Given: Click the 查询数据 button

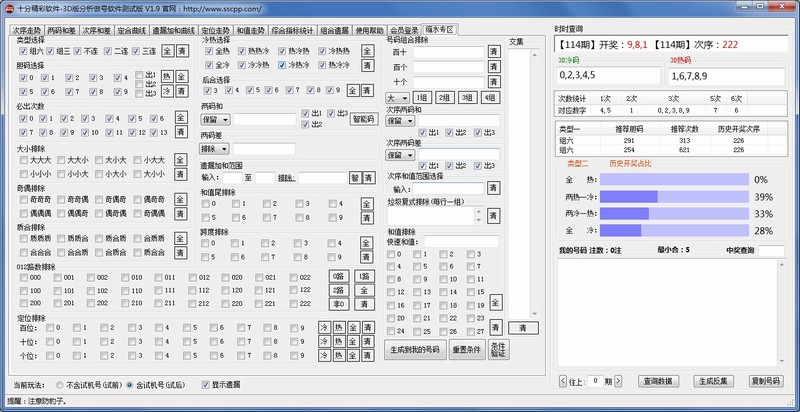Looking at the screenshot, I should 661,381.
